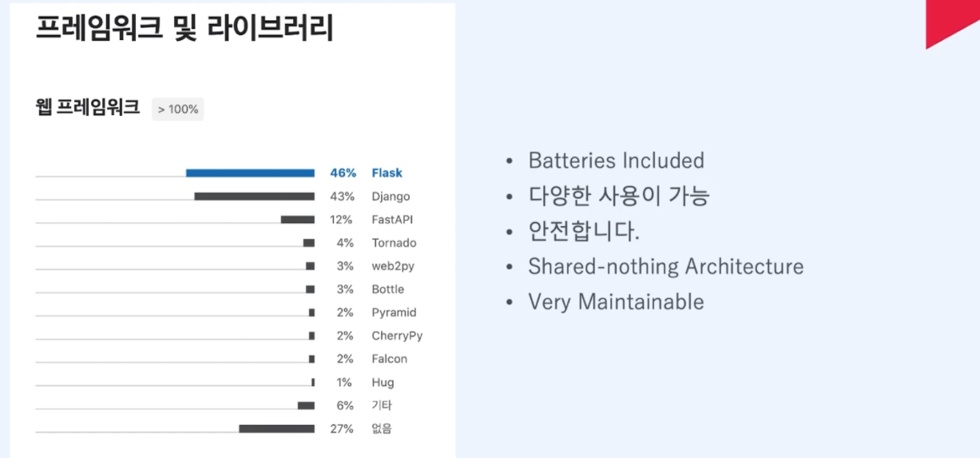Select the Django bar in chart
980x458 pixels.
[255, 197]
